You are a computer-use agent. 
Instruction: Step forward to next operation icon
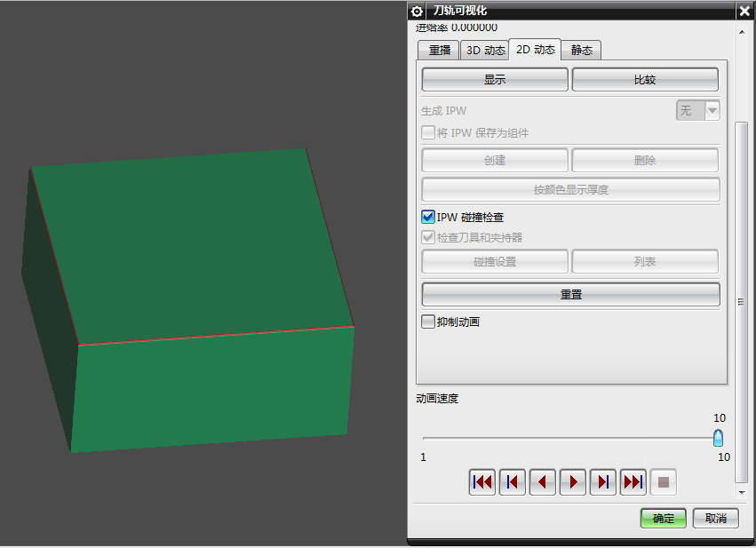click(x=603, y=482)
